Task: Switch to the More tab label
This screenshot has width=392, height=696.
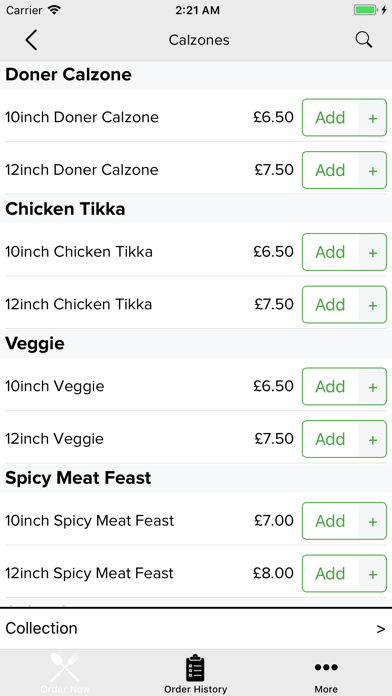Action: click(x=326, y=689)
